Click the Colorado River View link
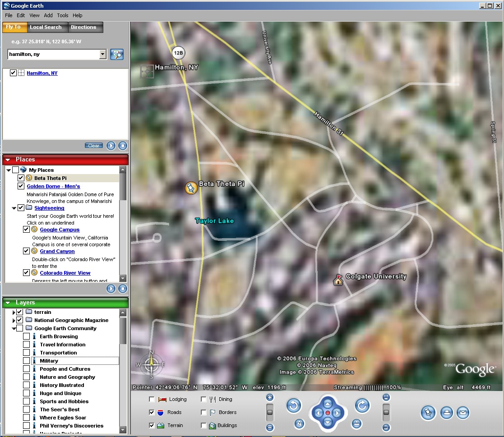504x437 pixels. pos(65,273)
